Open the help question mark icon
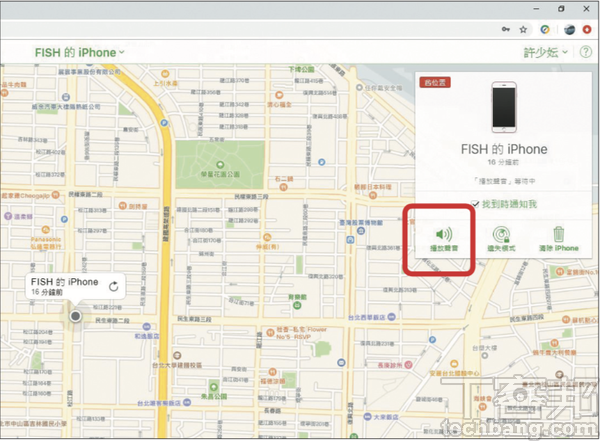The width and height of the screenshot is (600, 441). [585, 52]
